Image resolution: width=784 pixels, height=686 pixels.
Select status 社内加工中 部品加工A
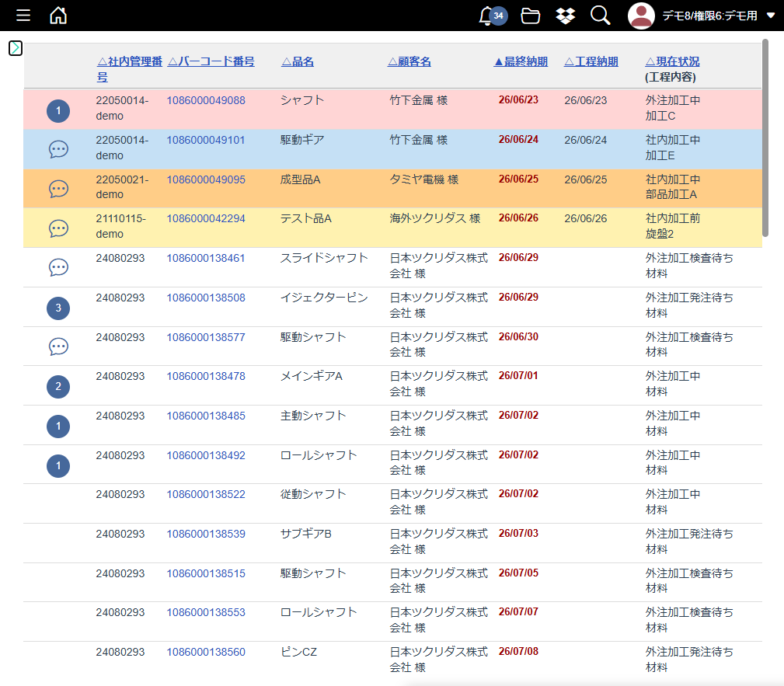coord(673,187)
